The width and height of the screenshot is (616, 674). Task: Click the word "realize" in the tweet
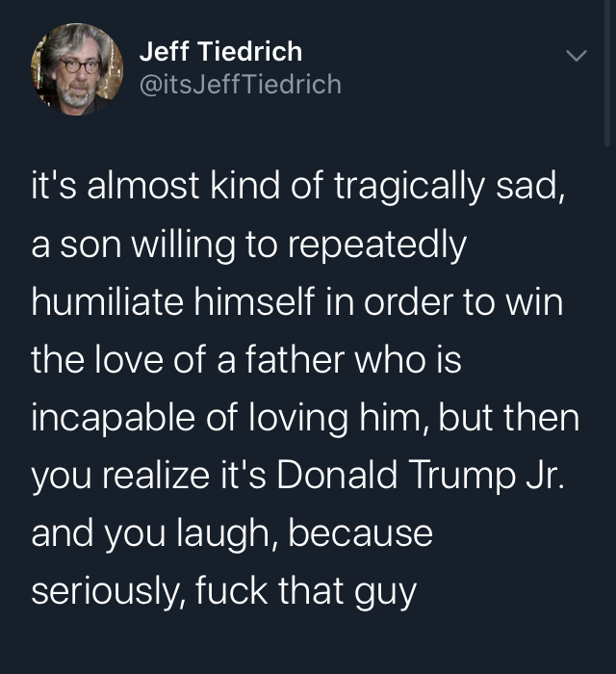[156, 475]
